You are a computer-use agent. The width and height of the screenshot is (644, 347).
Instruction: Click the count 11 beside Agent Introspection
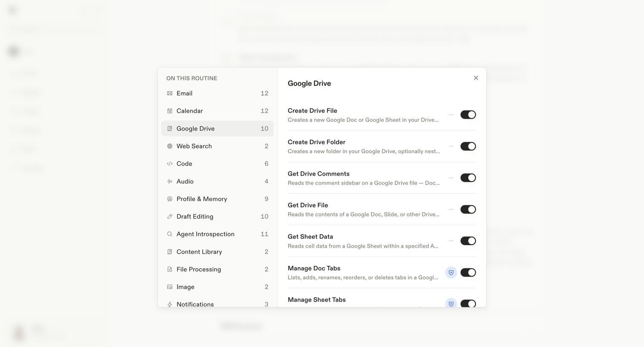pos(264,234)
